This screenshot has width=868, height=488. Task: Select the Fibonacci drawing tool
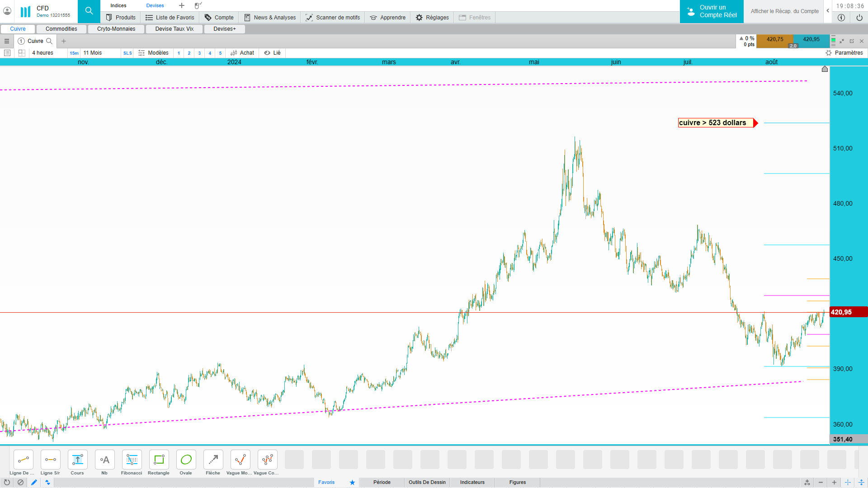(x=132, y=460)
